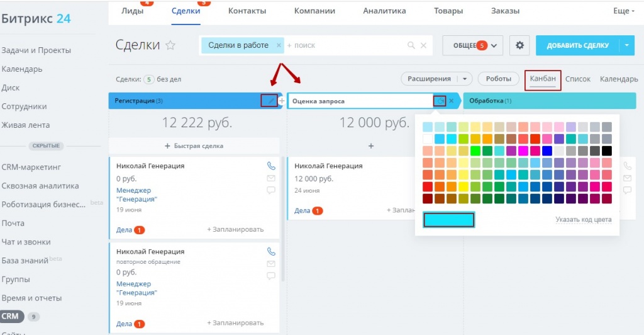Image resolution: width=644 pixels, height=335 pixels.
Task: Open Календарь in the left sidebar
Action: click(22, 69)
